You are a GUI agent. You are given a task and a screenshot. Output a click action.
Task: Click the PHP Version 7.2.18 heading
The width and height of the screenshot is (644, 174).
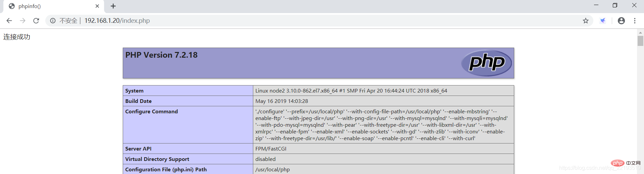(x=161, y=55)
